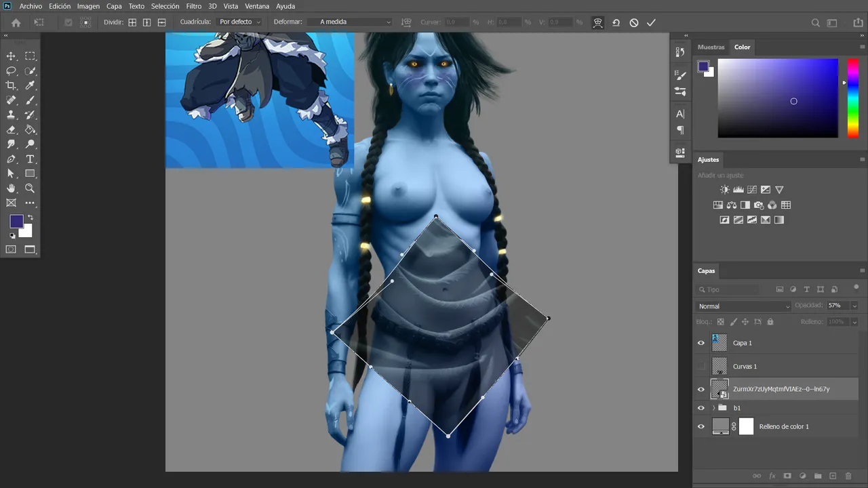This screenshot has width=868, height=488.
Task: Expand the b1 group folder
Action: pyautogui.click(x=713, y=408)
